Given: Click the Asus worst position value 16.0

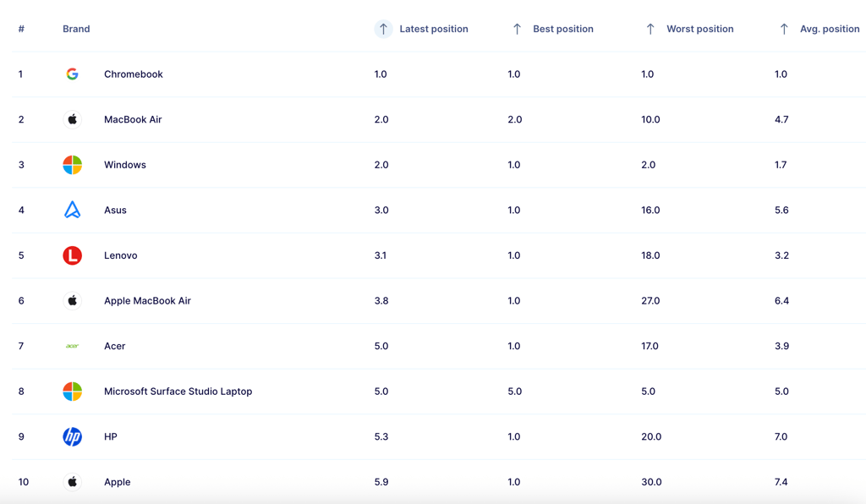Looking at the screenshot, I should pyautogui.click(x=650, y=211).
